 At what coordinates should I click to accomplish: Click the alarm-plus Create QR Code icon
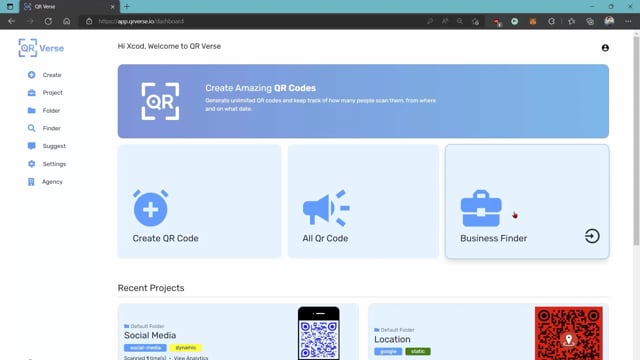point(151,208)
